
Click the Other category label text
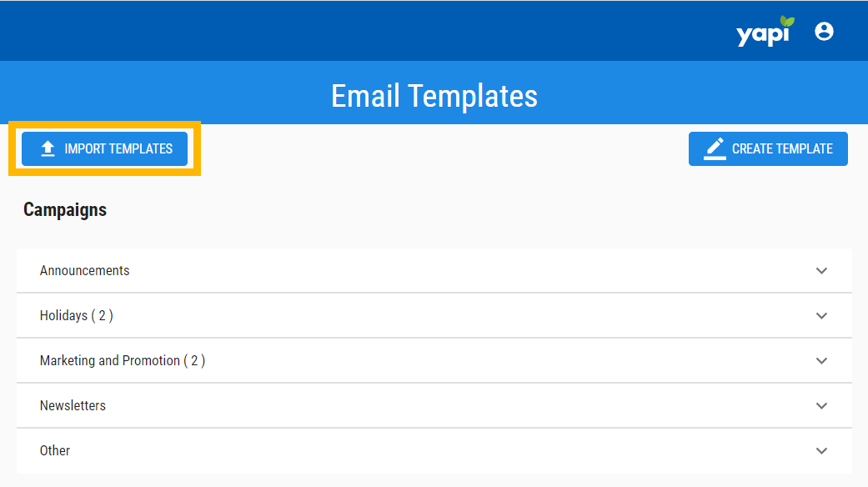click(55, 451)
